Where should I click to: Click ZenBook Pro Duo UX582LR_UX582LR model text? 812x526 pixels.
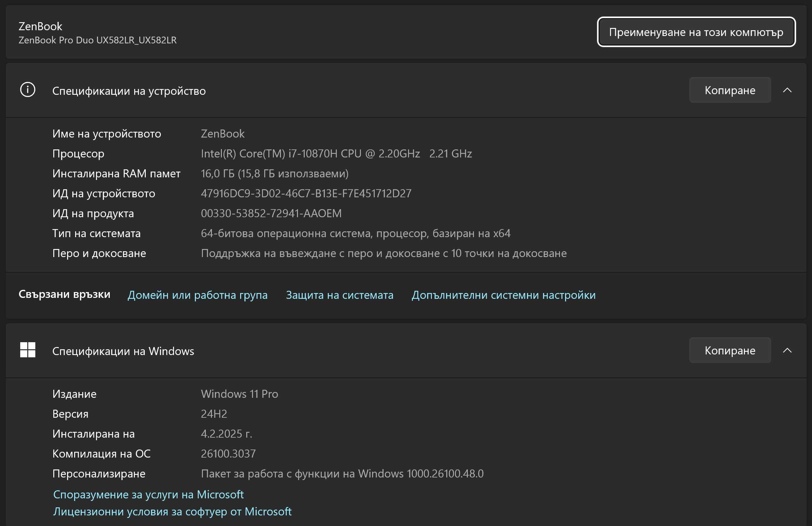pos(98,40)
